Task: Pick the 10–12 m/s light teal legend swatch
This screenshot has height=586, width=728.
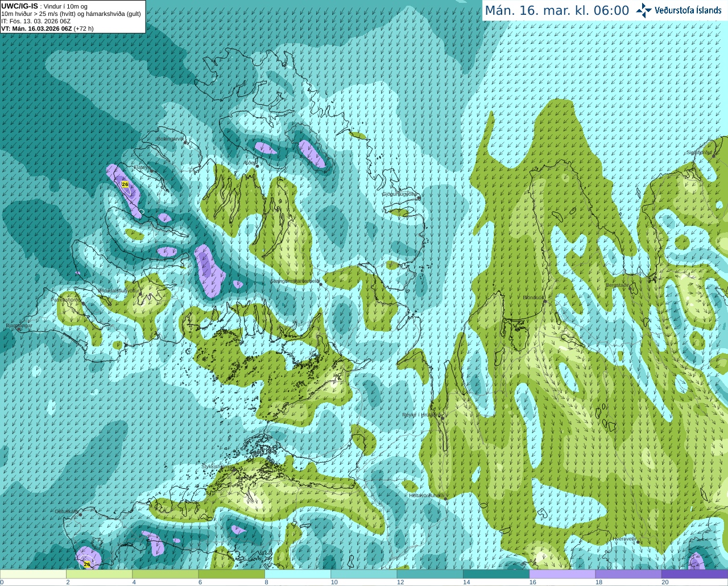Action: click(364, 574)
